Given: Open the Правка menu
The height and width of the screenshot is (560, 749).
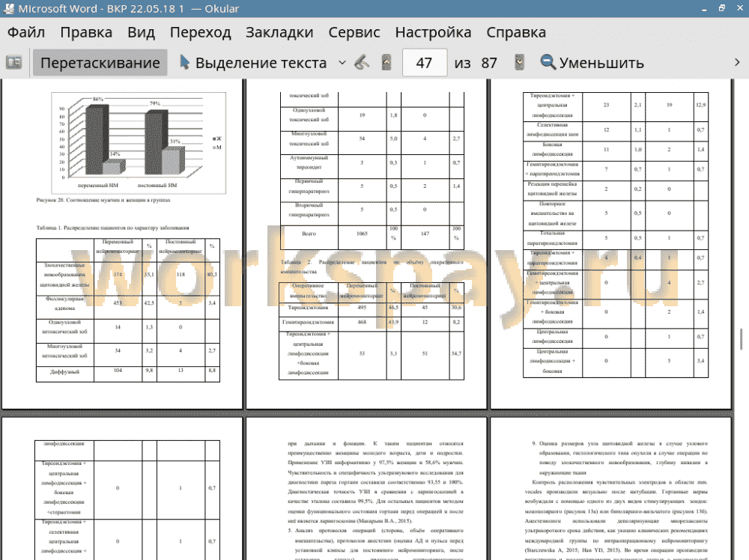Looking at the screenshot, I should coord(86,32).
